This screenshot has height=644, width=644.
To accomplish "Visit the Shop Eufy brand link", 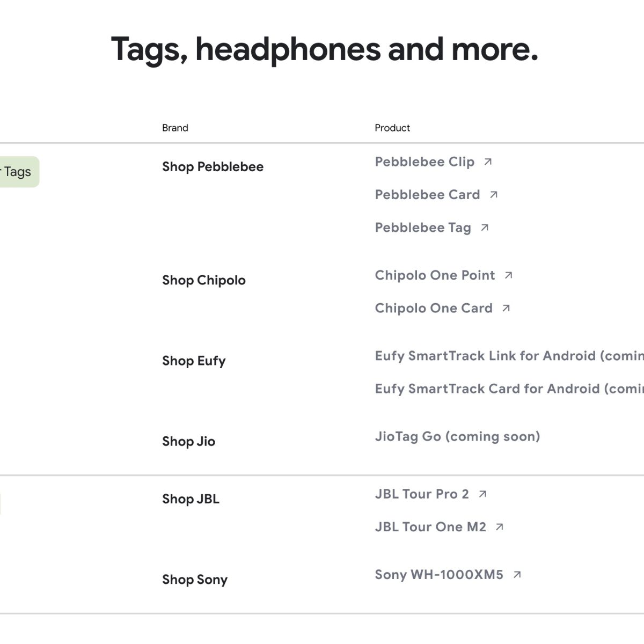I will (x=194, y=361).
